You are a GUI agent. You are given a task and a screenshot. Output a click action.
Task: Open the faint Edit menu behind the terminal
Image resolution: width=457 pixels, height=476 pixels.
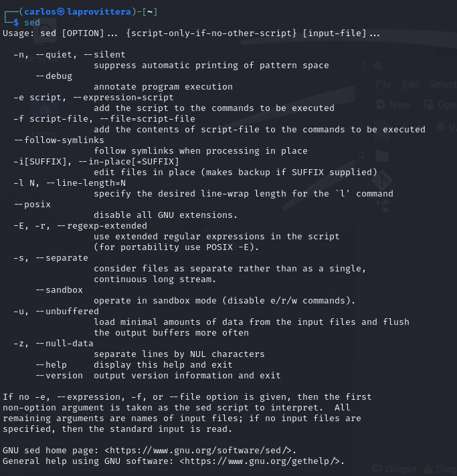(411, 84)
